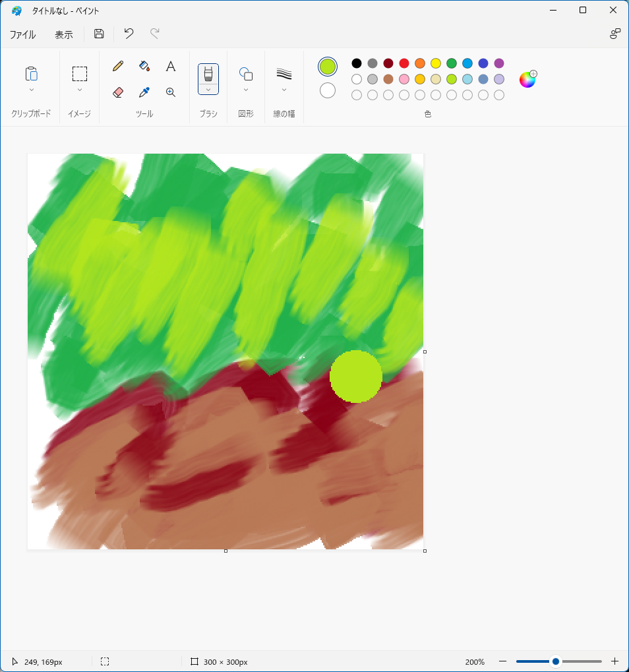The width and height of the screenshot is (629, 672).
Task: Click the 200% zoom level text
Action: click(475, 661)
